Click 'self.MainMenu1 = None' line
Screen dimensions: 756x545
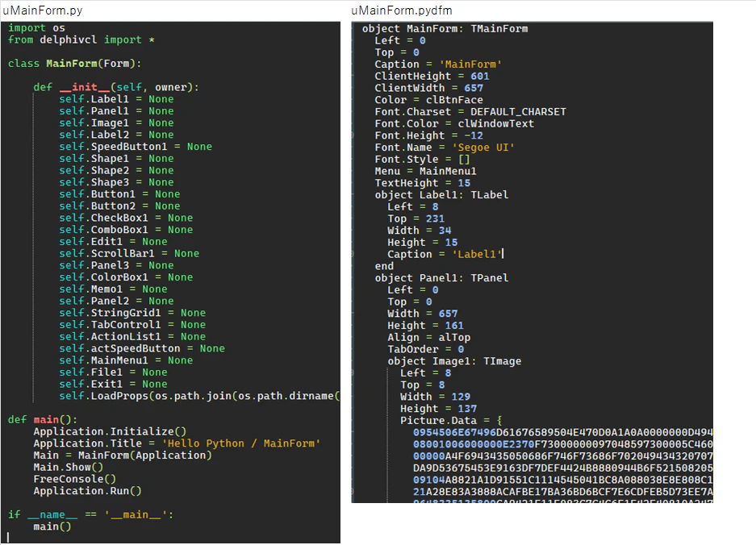tap(126, 360)
